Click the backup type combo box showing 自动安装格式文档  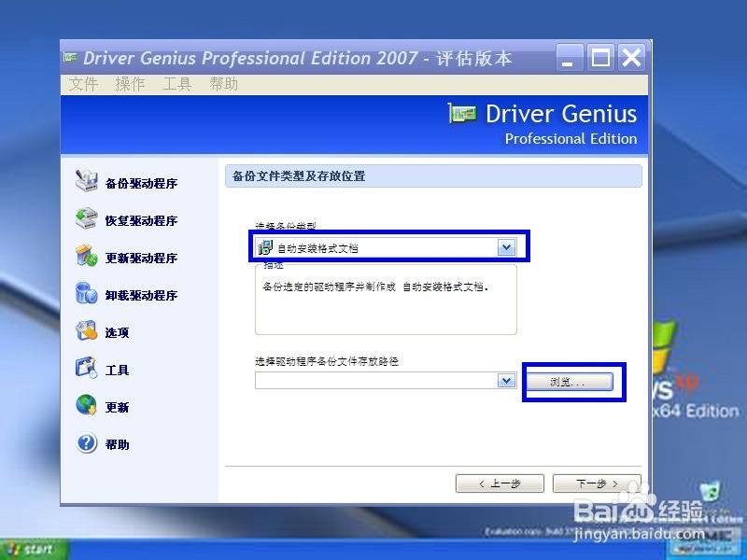coord(386,247)
